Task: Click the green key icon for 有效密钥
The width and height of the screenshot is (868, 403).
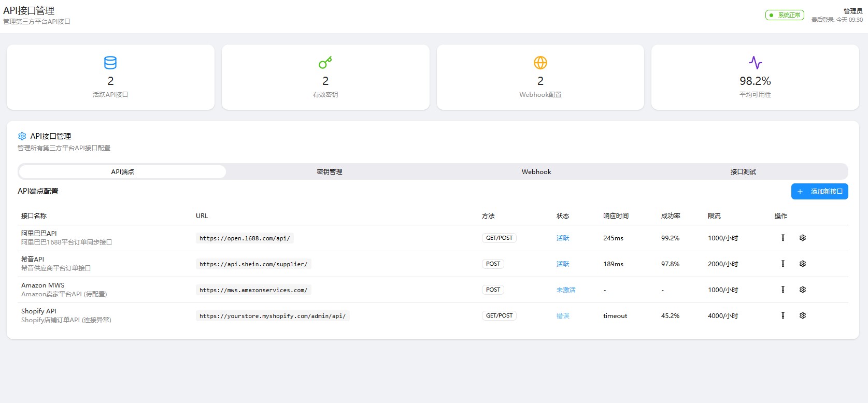Action: tap(325, 63)
